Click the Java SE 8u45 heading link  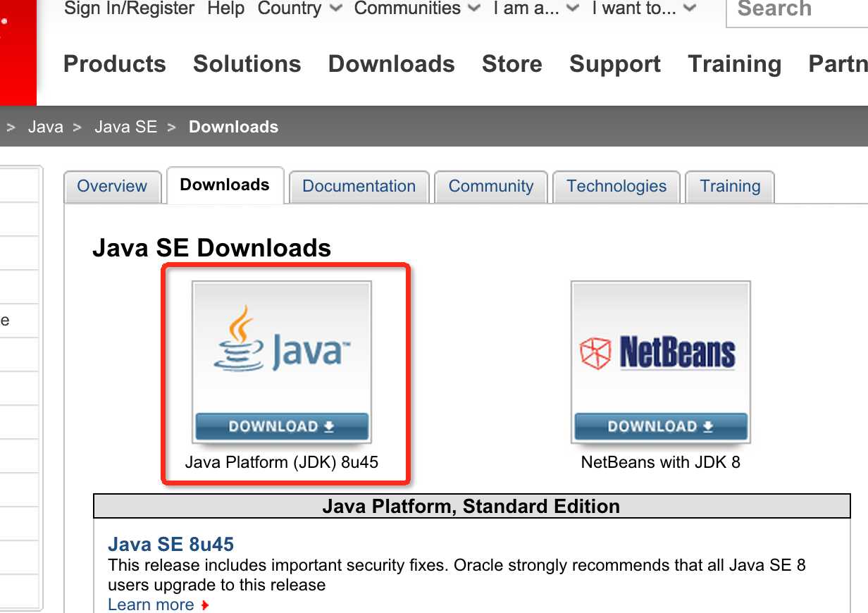170,545
